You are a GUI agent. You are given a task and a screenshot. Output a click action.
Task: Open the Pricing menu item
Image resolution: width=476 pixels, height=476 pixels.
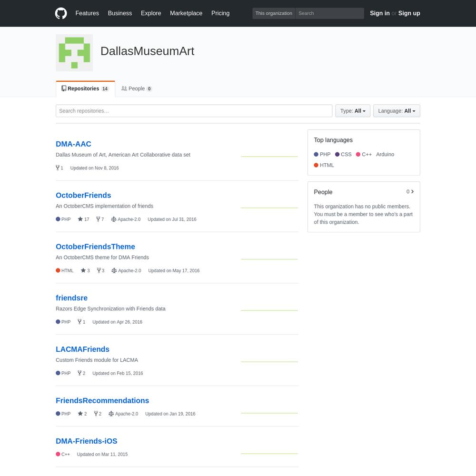pyautogui.click(x=220, y=13)
